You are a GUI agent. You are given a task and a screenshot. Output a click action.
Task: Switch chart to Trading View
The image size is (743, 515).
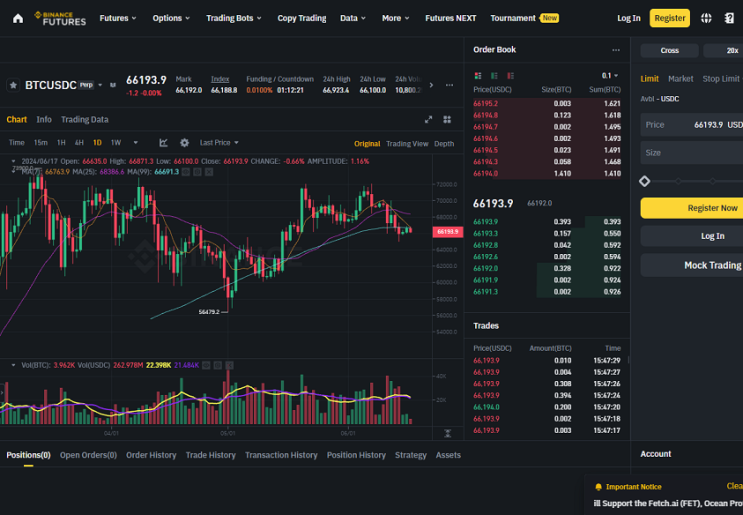coord(407,144)
